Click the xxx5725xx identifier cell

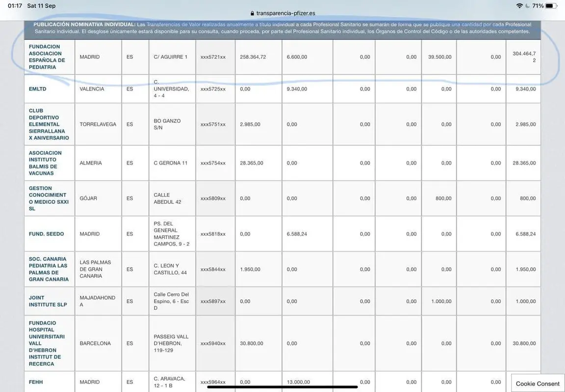(215, 89)
